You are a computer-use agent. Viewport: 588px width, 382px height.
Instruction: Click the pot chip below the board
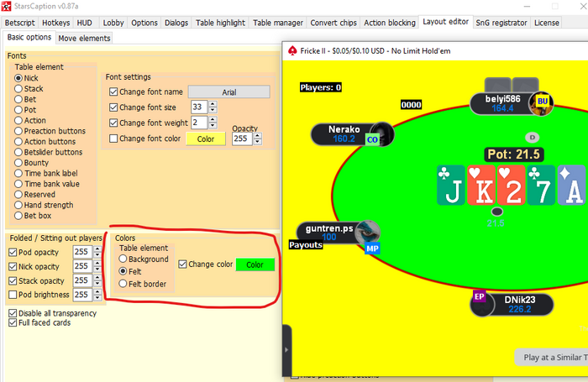click(497, 212)
